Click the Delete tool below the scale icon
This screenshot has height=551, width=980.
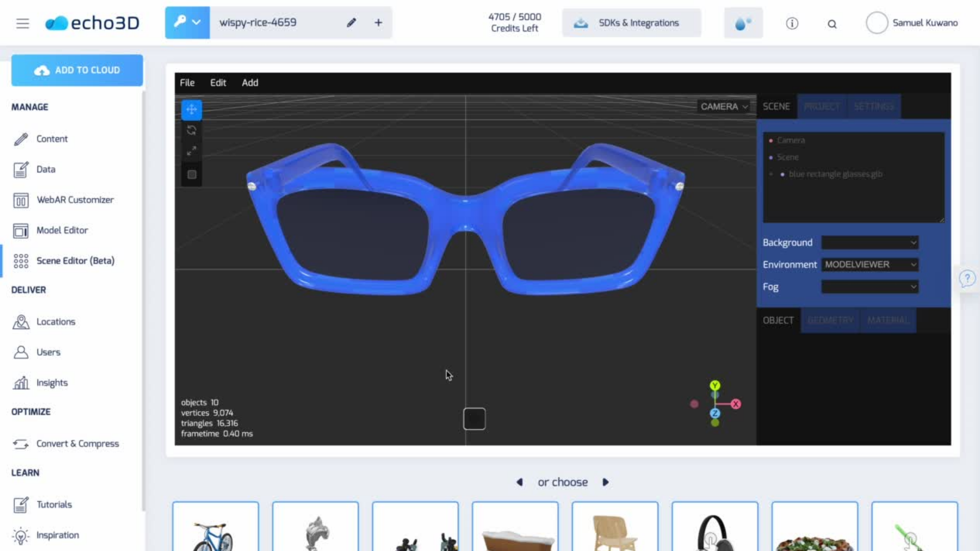(x=191, y=174)
